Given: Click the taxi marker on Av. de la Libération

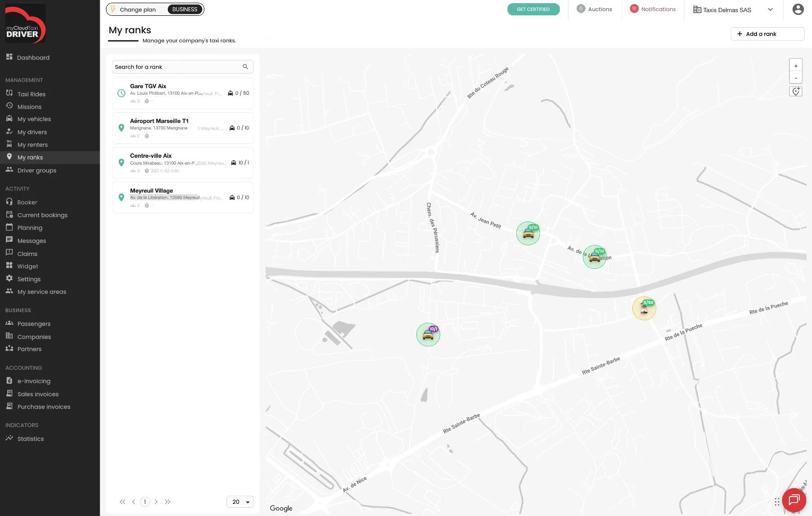Looking at the screenshot, I should pyautogui.click(x=595, y=257).
